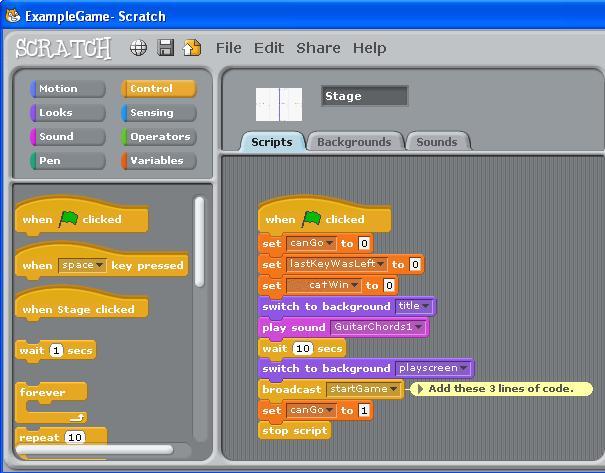The height and width of the screenshot is (473, 605).
Task: Click the Scratch cat icon in title bar
Action: 13,16
